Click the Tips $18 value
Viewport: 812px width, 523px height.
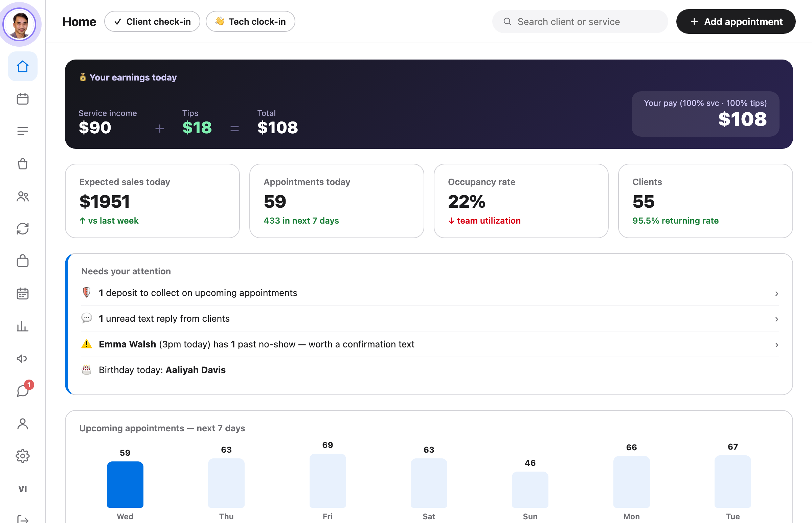click(197, 128)
